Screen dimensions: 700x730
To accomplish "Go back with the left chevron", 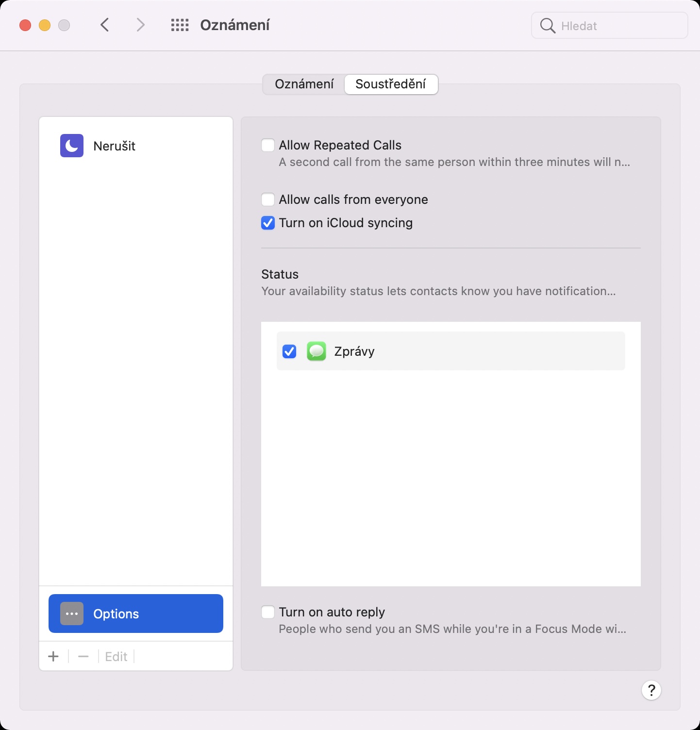I will pos(104,25).
